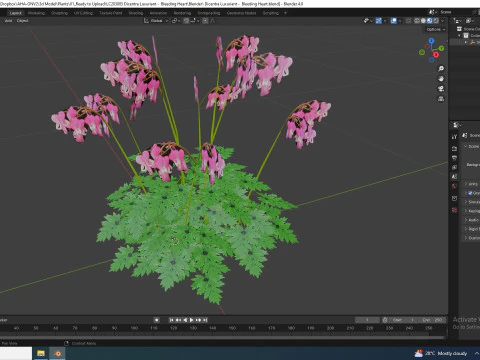Switch to the Shading workspace tab
Image resolution: width=480 pixels, height=360 pixels.
136,13
